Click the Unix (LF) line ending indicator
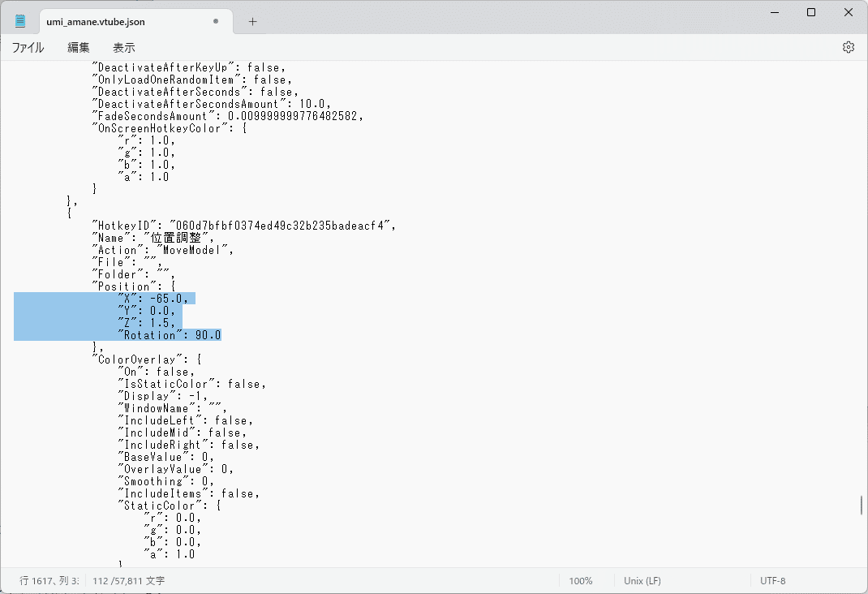This screenshot has width=868, height=594. pos(642,581)
